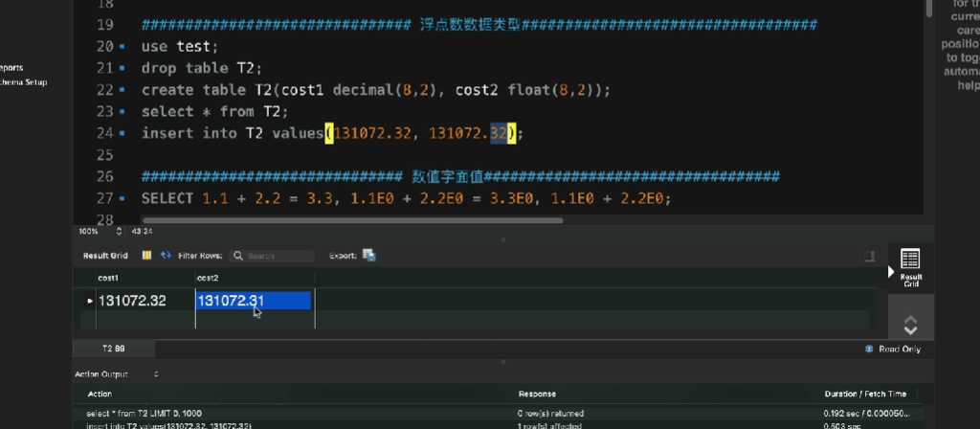The height and width of the screenshot is (429, 980).
Task: Click the 'select * from T2;' statement
Action: click(215, 111)
